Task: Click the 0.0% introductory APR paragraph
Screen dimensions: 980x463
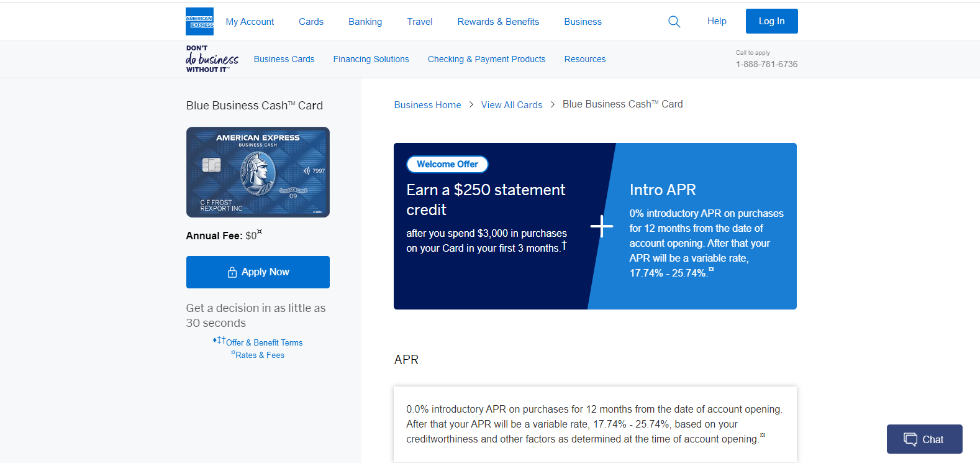Action: point(594,424)
